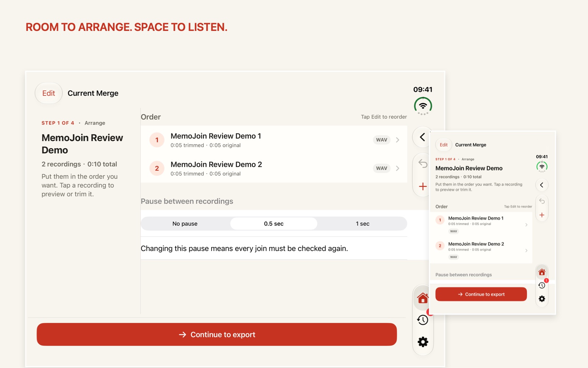Open MemoJoin Review Demo 1 in the large Order list

click(274, 140)
